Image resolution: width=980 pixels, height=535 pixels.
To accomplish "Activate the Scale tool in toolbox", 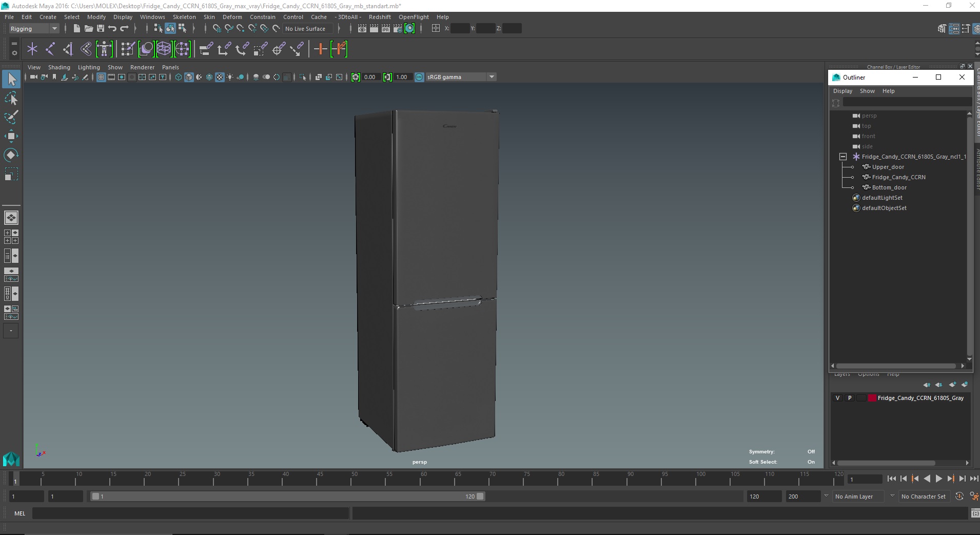I will pyautogui.click(x=11, y=174).
